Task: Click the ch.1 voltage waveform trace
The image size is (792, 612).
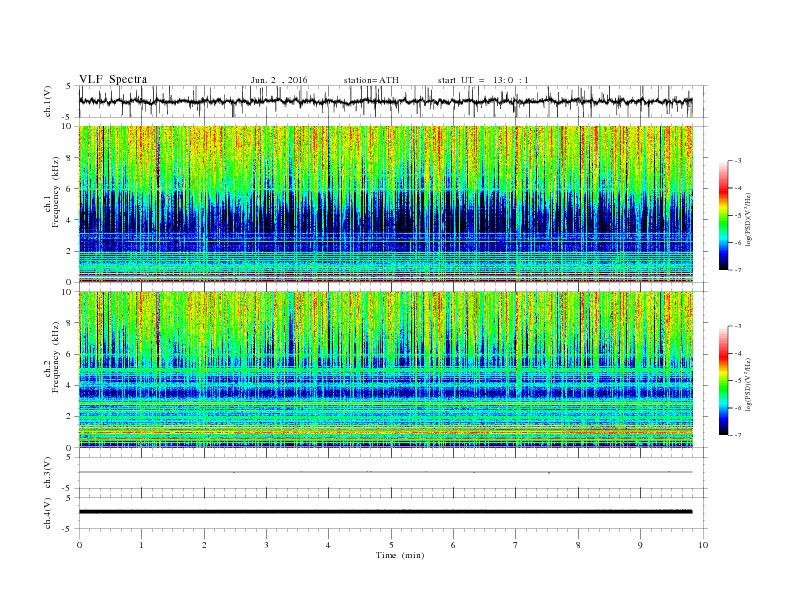Action: (x=385, y=101)
